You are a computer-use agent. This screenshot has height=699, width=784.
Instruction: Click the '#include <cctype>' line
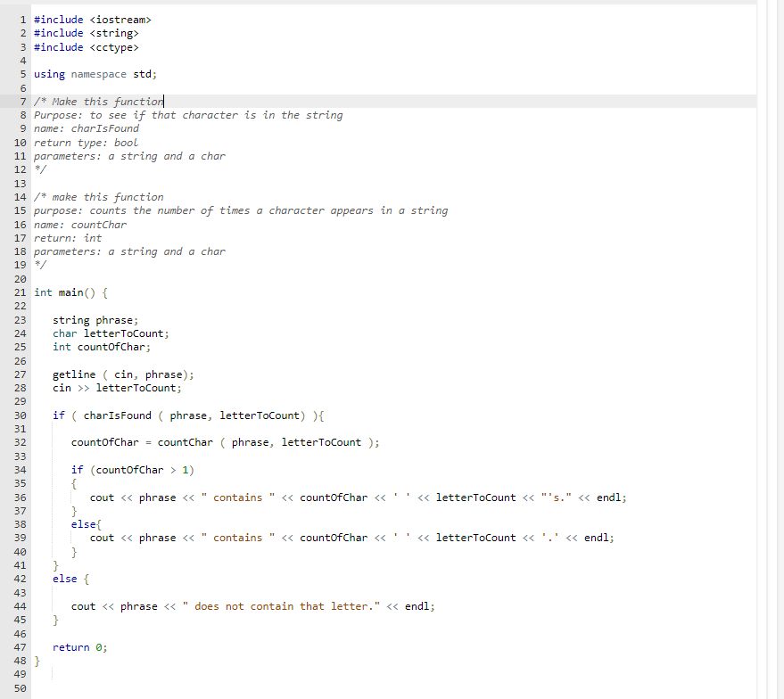(x=87, y=47)
